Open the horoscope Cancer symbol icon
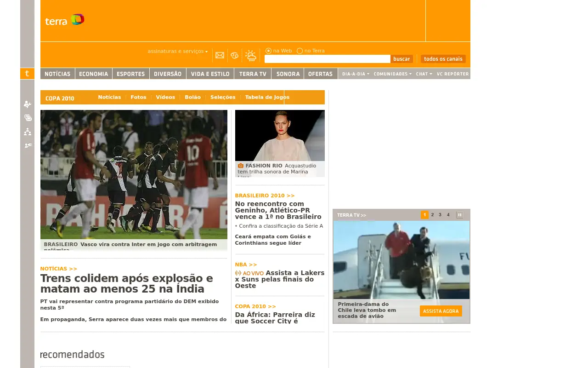This screenshot has width=588, height=368. (235, 55)
